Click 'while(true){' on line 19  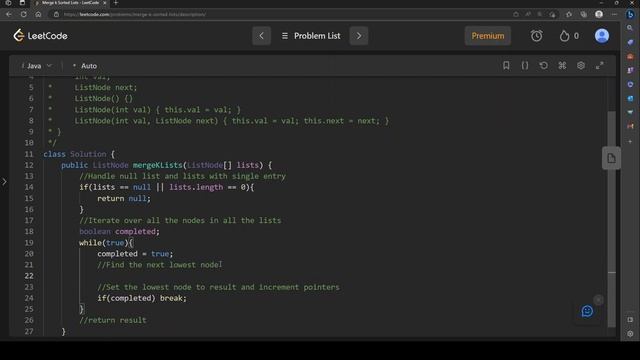tap(106, 242)
